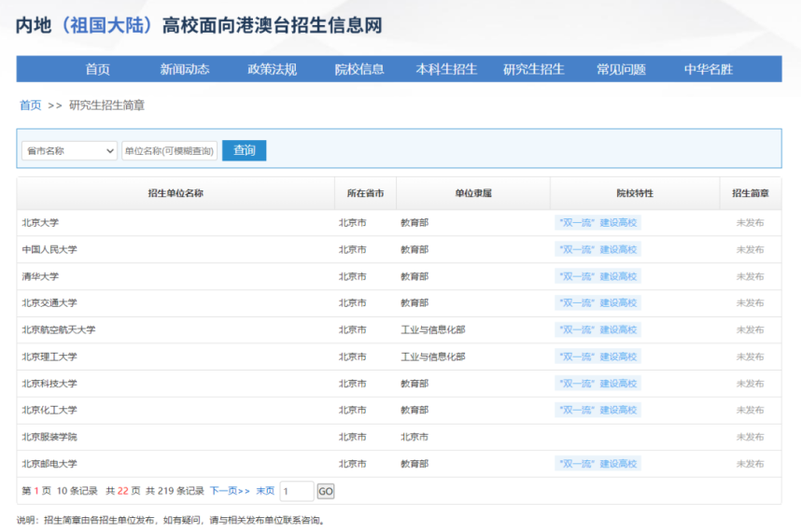Screen dimensions: 801x532
Task: Open the 院校信息 navigation menu item
Action: [x=359, y=69]
